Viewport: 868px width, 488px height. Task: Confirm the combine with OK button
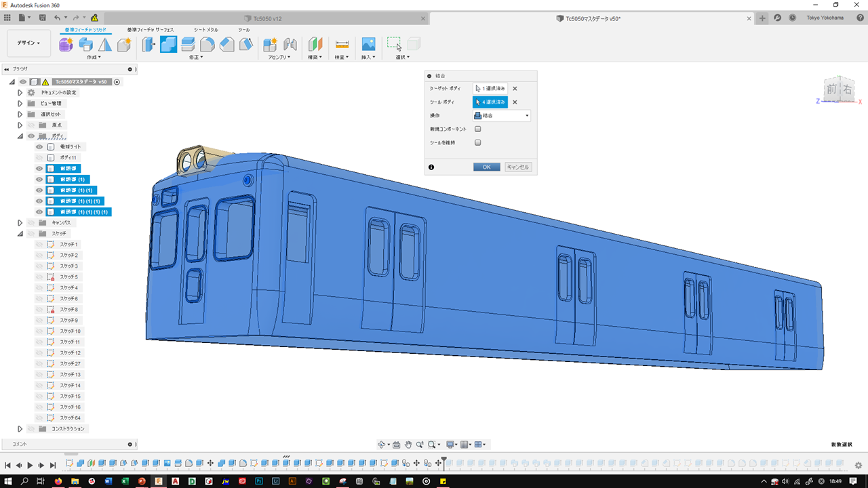pyautogui.click(x=486, y=167)
